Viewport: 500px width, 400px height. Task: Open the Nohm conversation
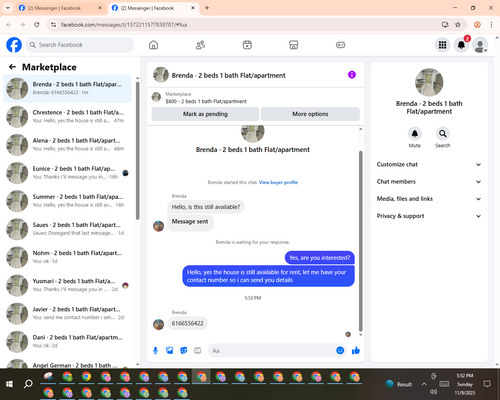click(67, 257)
